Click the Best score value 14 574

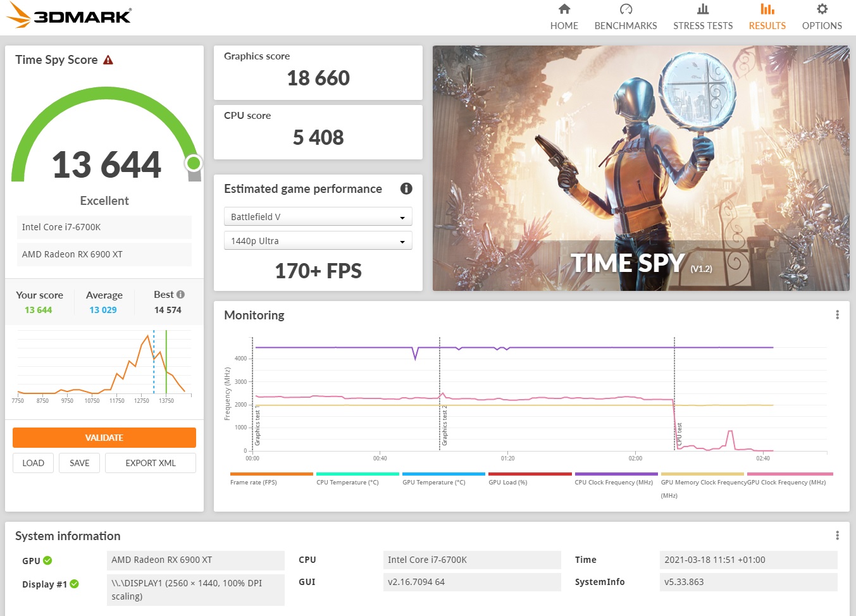pyautogui.click(x=168, y=310)
